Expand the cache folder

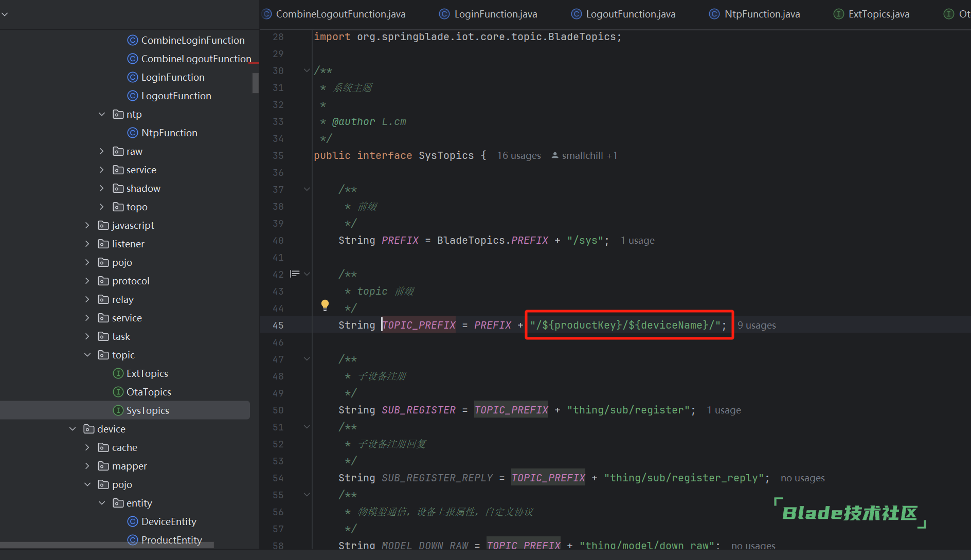pyautogui.click(x=87, y=447)
